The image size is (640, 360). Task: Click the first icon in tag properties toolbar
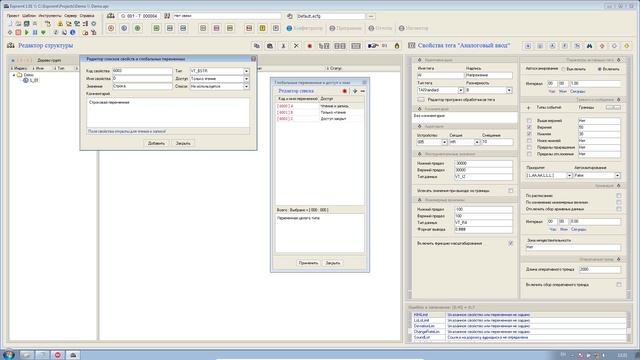528,46
